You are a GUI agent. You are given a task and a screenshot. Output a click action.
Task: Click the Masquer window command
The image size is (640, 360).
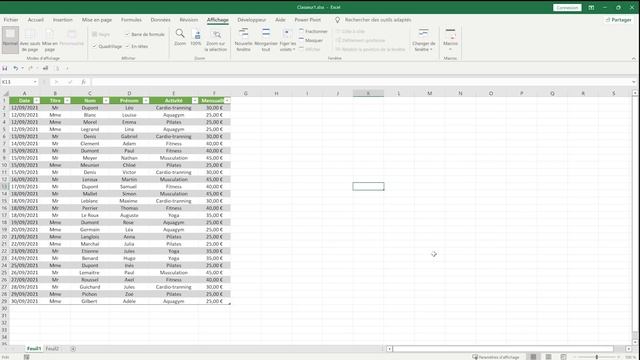click(x=311, y=40)
